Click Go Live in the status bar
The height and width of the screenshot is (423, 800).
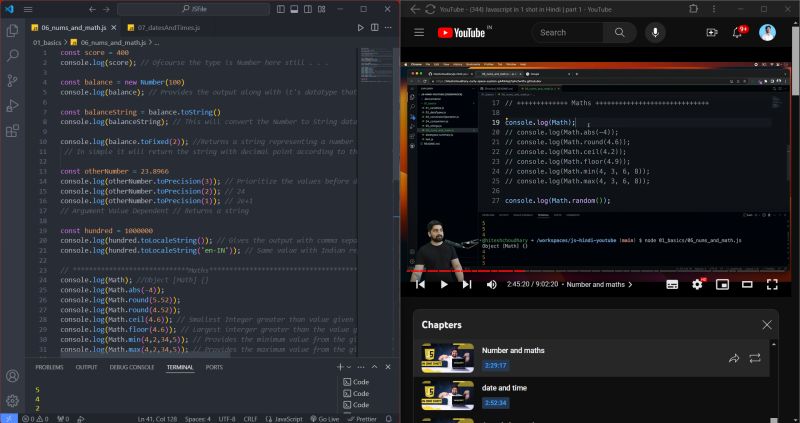pos(326,418)
